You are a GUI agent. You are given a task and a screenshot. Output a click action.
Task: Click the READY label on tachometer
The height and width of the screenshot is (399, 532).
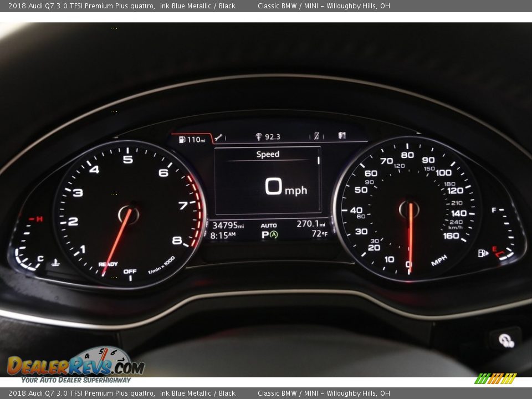tap(108, 264)
